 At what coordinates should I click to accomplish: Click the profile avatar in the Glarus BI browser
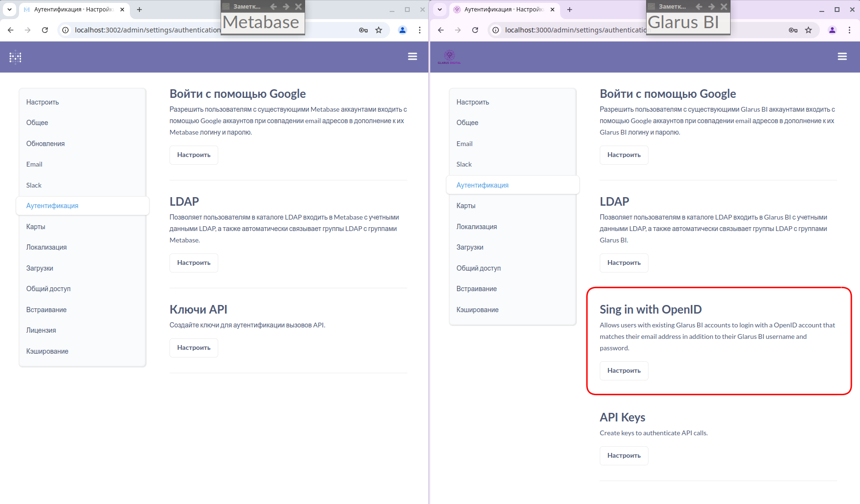[x=832, y=30]
